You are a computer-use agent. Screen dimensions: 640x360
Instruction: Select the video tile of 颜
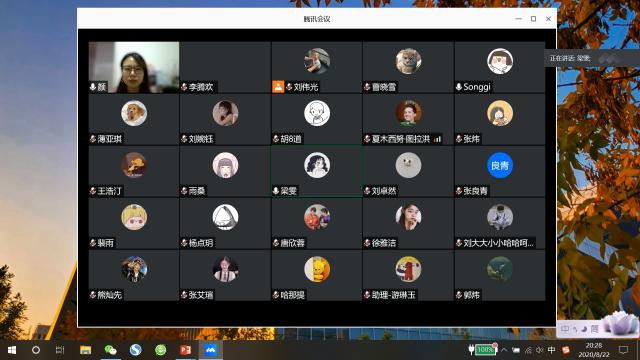[134, 67]
